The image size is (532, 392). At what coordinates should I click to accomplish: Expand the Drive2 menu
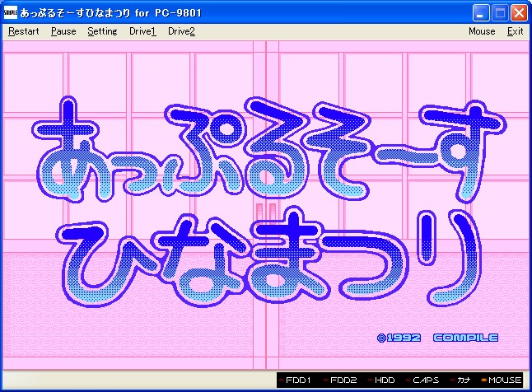coord(181,31)
